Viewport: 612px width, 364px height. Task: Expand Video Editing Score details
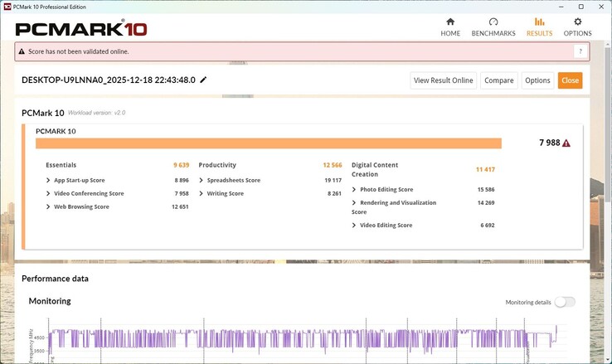coord(354,226)
